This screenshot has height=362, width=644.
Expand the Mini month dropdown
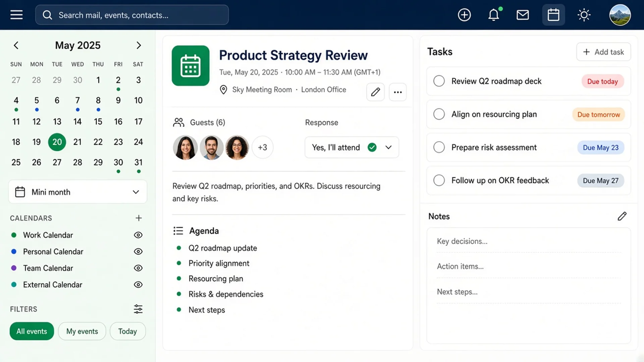click(x=78, y=192)
